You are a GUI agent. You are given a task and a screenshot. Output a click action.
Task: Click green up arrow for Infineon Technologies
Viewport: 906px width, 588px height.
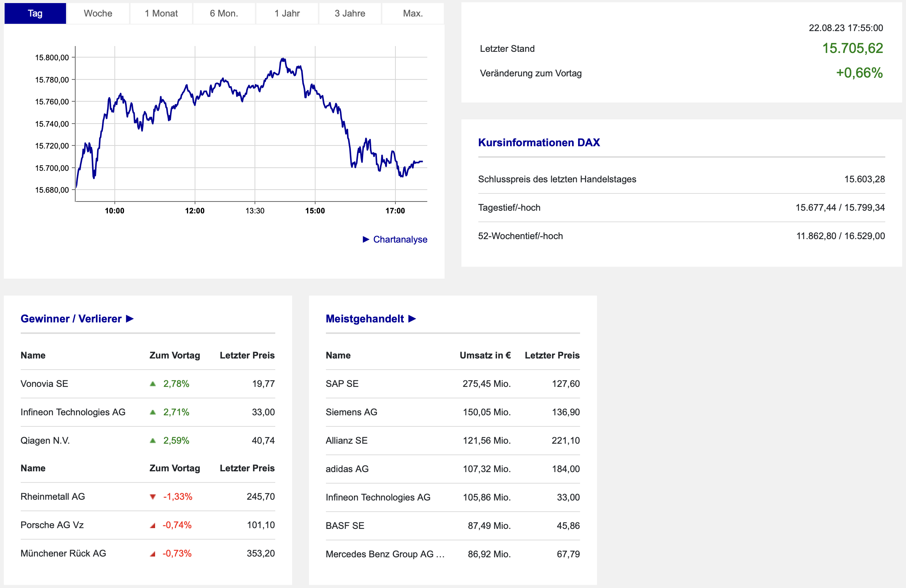[x=153, y=412]
